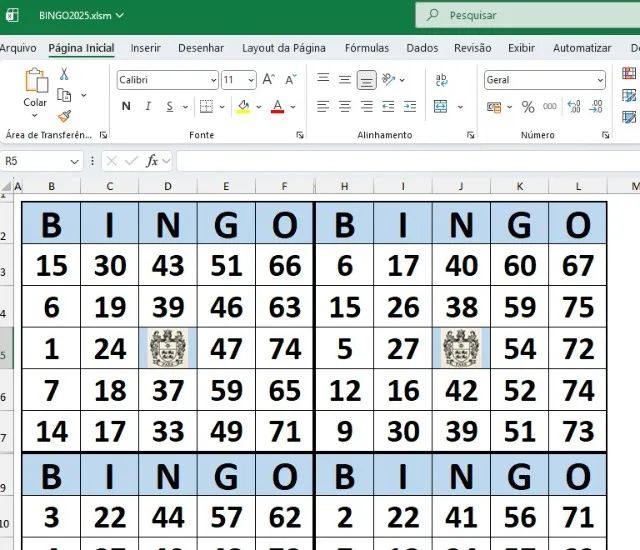Align text to middle vertically
Image resolution: width=640 pixels, height=550 pixels.
pyautogui.click(x=345, y=80)
